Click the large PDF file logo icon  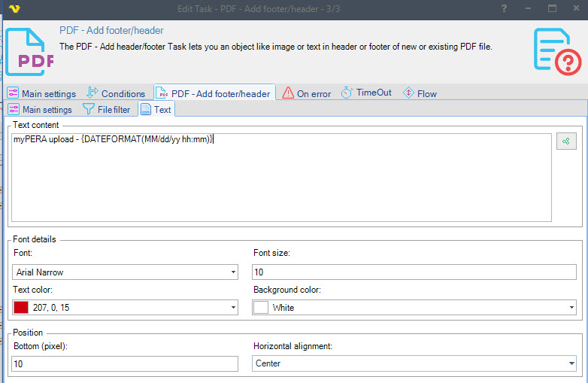(30, 50)
